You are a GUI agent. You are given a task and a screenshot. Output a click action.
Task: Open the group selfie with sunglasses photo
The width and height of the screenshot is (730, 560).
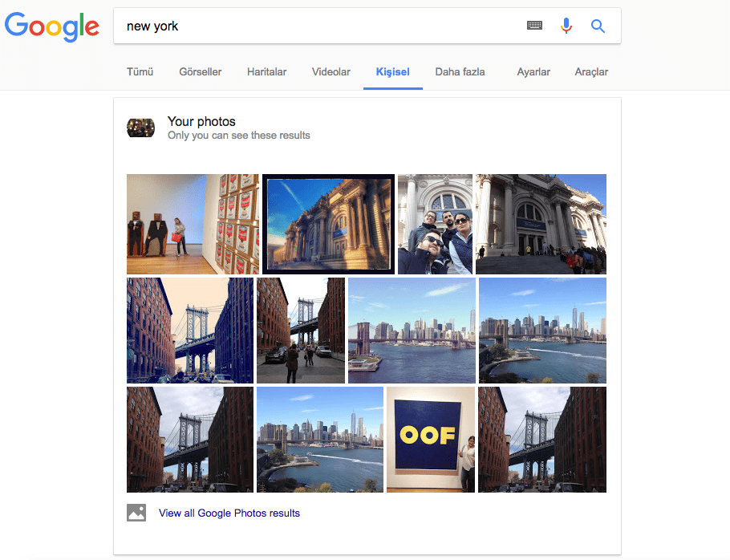click(x=435, y=224)
